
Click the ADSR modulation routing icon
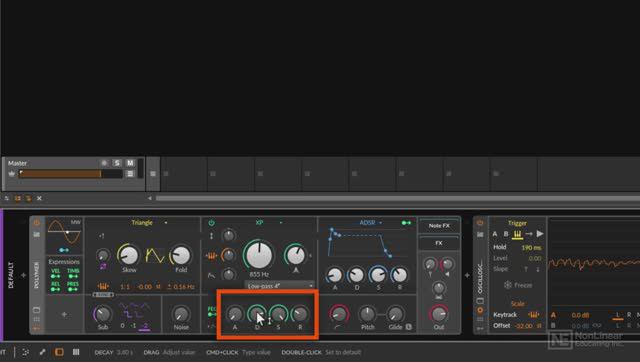(406, 223)
